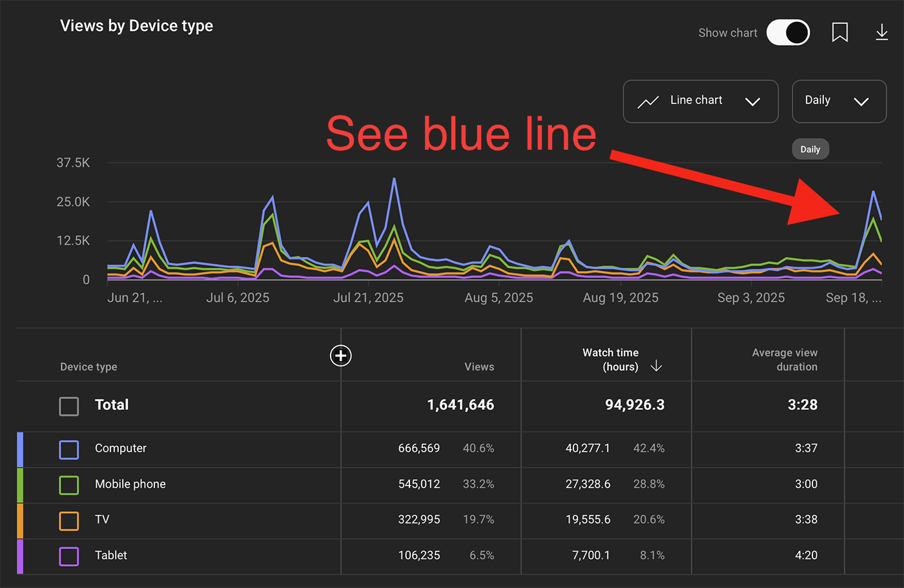The image size is (904, 588).
Task: Click the sort arrow beside Watch time (hours)
Action: pos(656,366)
